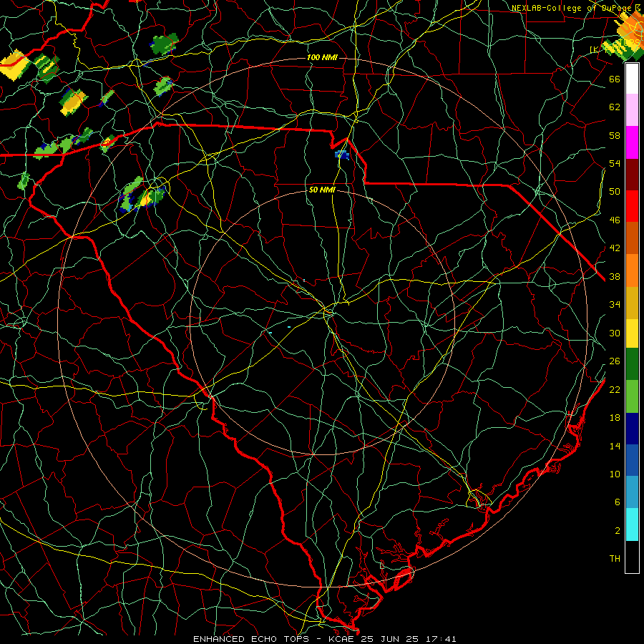This screenshot has width=644, height=644.
Task: Click the legend value '10'
Action: (x=615, y=474)
